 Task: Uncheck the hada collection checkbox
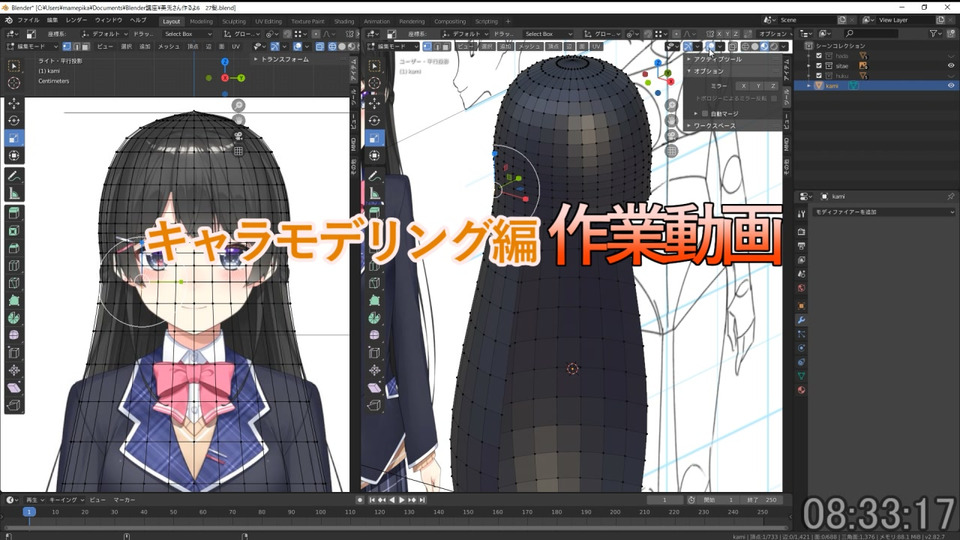coord(819,56)
